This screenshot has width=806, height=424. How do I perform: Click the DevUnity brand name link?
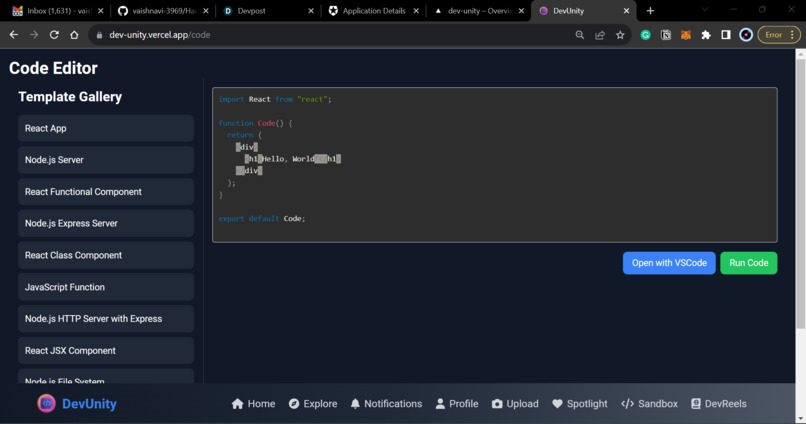point(89,404)
